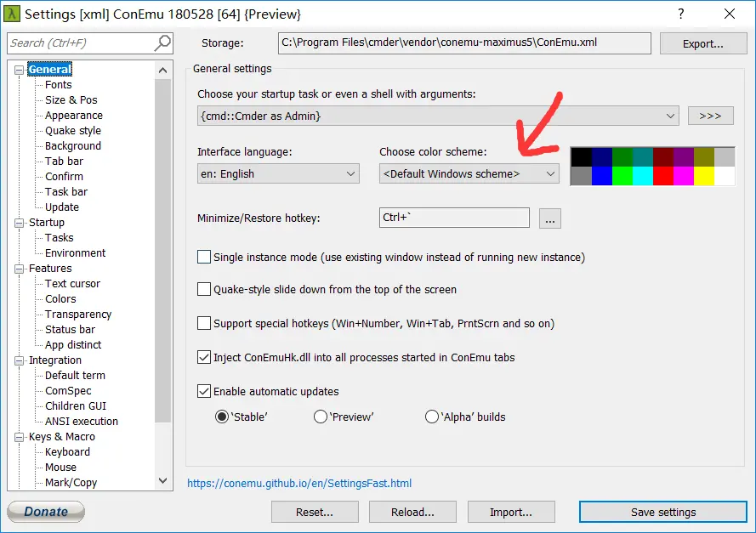Click the Reload... button
This screenshot has height=533, width=756.
tap(412, 512)
